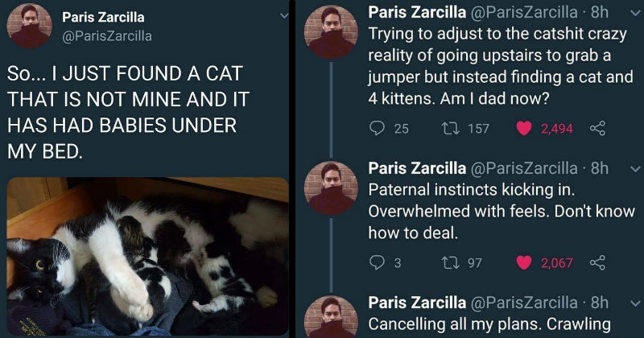Screen dimensions: 644x338
Task: Click the @ParisZarcilla handle under the left name
Action: click(x=107, y=36)
